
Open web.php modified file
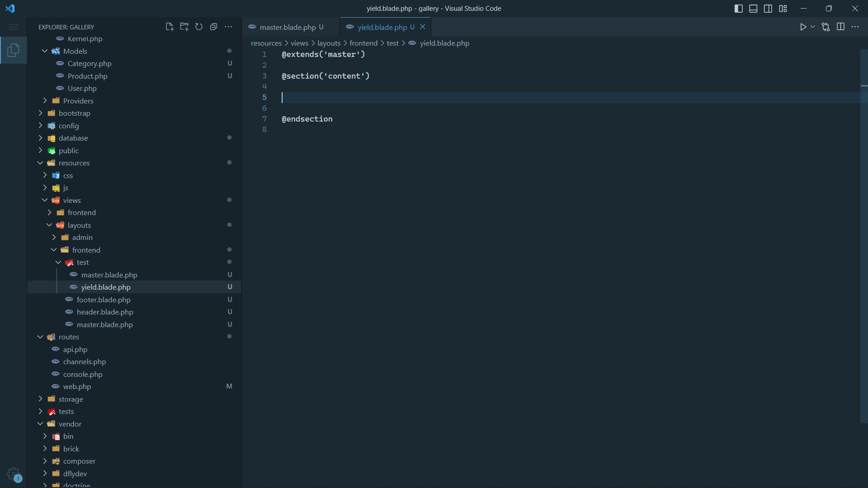134,387
